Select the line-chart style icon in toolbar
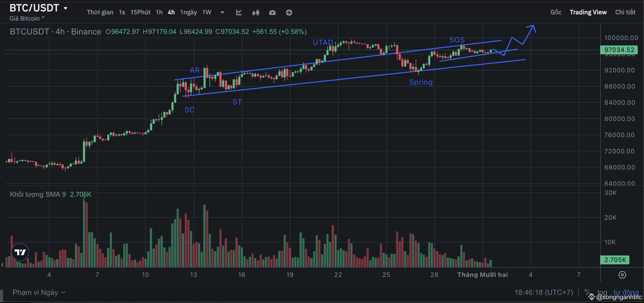The width and height of the screenshot is (644, 303). coord(239,12)
